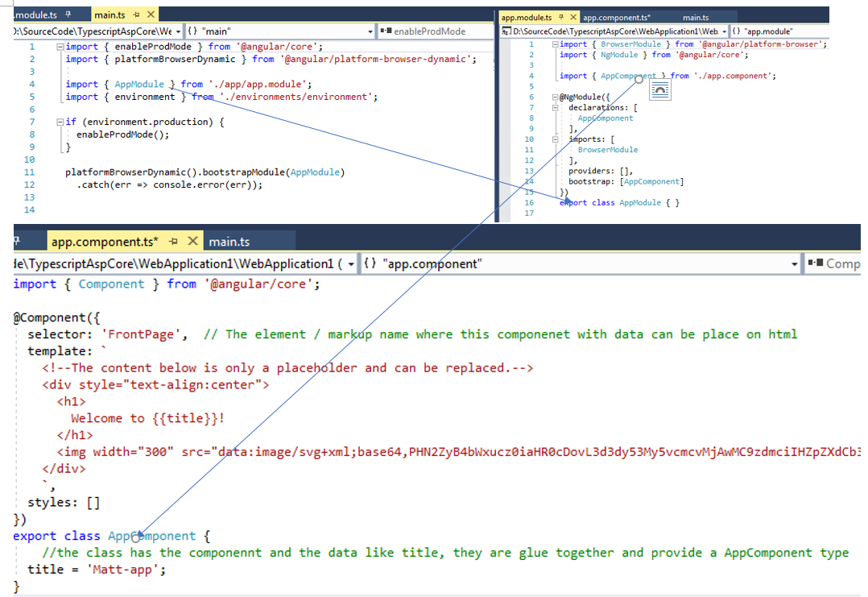Viewport: 868px width, 597px height.
Task: Click the member icon beside enableProdMode
Action: [x=386, y=31]
